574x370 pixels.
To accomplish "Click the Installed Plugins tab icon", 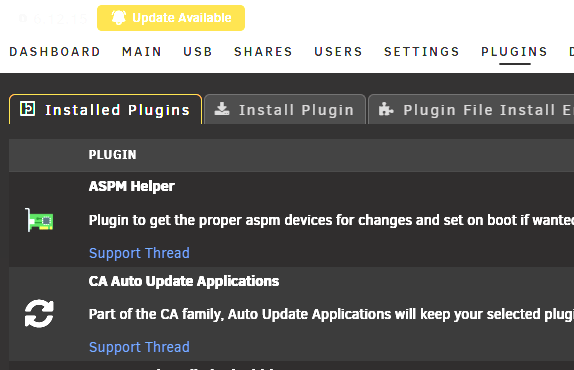I will [x=27, y=109].
